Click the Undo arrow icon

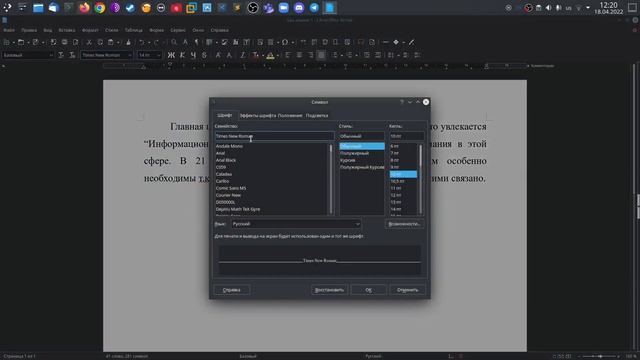tap(141, 42)
